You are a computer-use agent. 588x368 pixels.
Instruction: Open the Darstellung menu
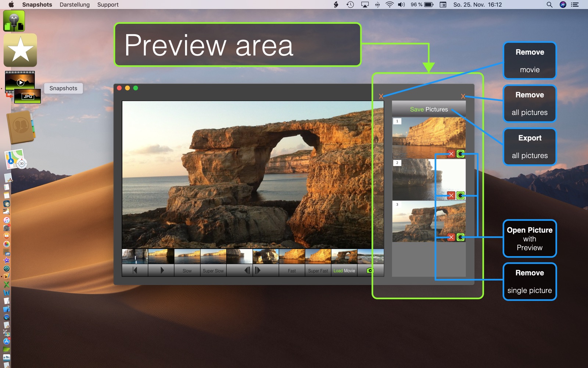tap(75, 4)
